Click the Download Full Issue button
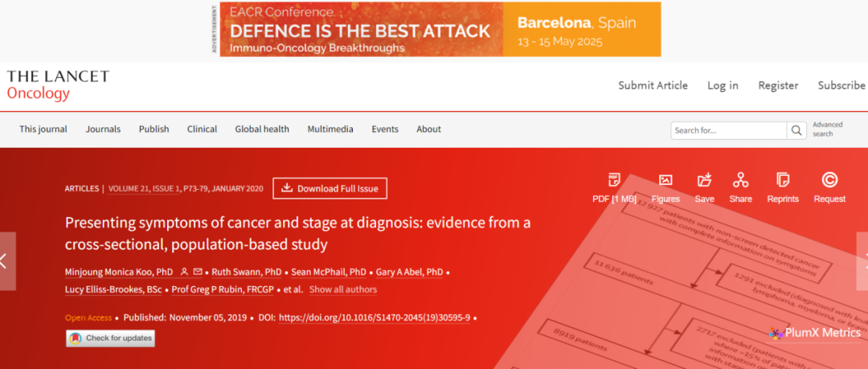 pos(330,188)
